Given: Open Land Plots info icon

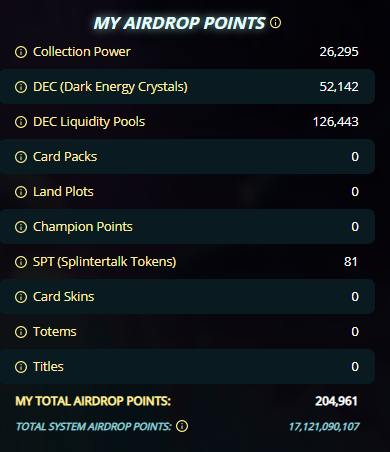Looking at the screenshot, I should 21,192.
